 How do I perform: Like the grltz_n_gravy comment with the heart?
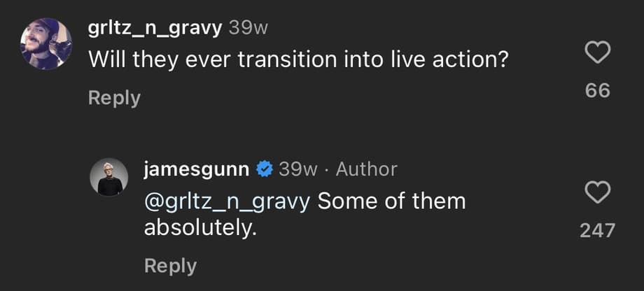pos(597,53)
